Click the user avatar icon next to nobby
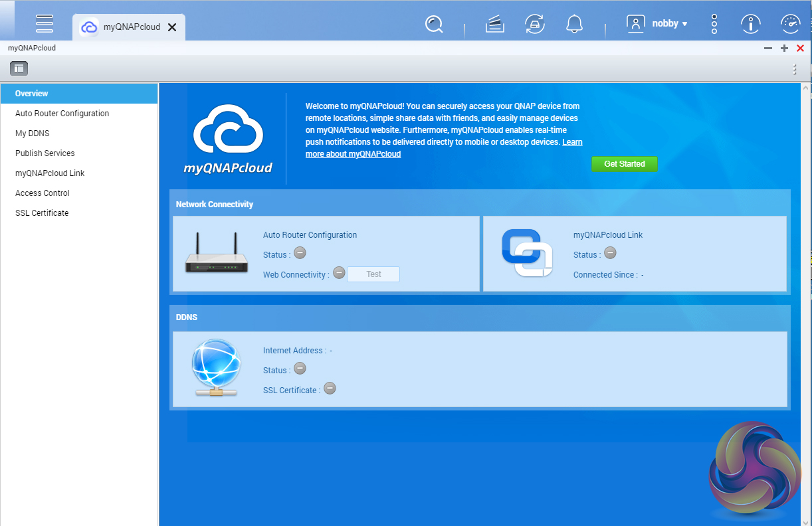Image resolution: width=812 pixels, height=526 pixels. pyautogui.click(x=636, y=24)
